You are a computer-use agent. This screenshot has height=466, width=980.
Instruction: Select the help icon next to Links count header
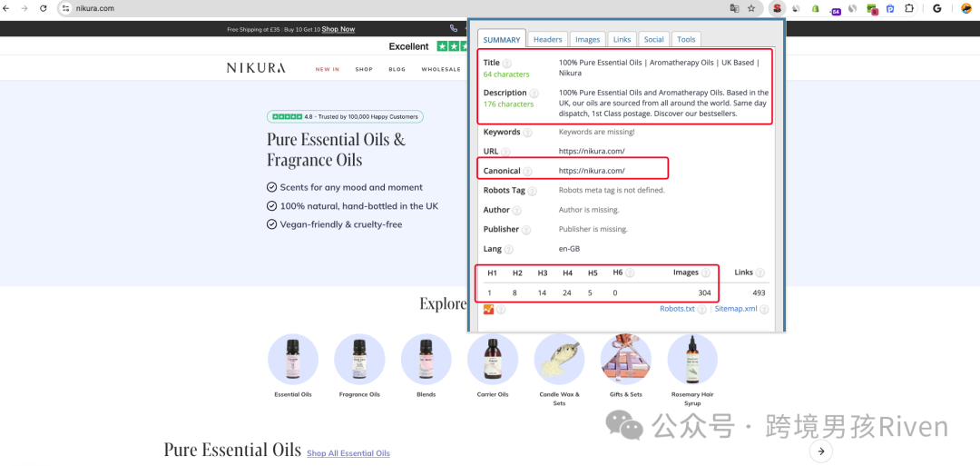point(760,273)
